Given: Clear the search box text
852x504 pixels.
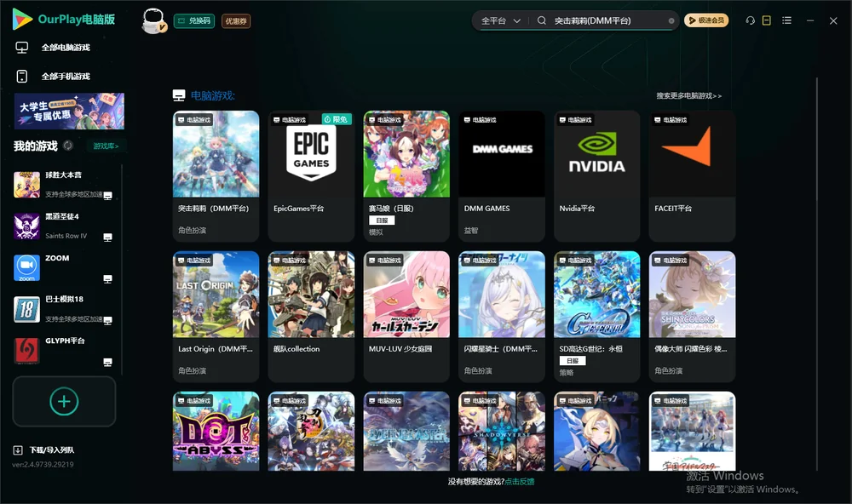Looking at the screenshot, I should pos(671,21).
